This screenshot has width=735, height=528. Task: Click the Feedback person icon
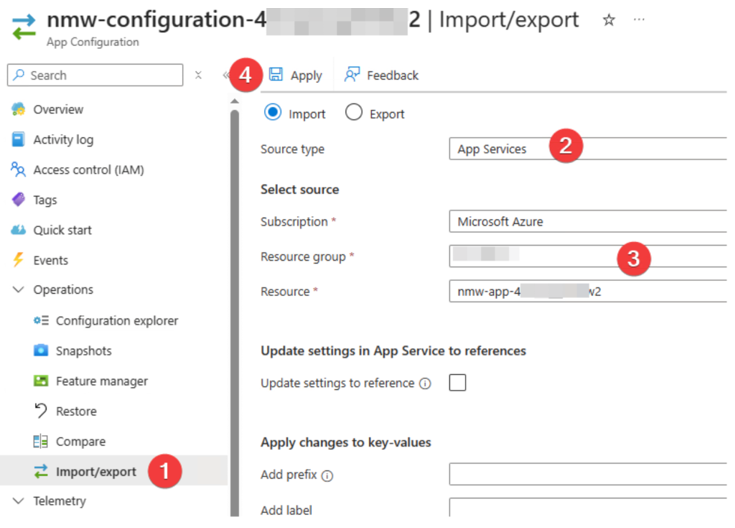click(352, 74)
